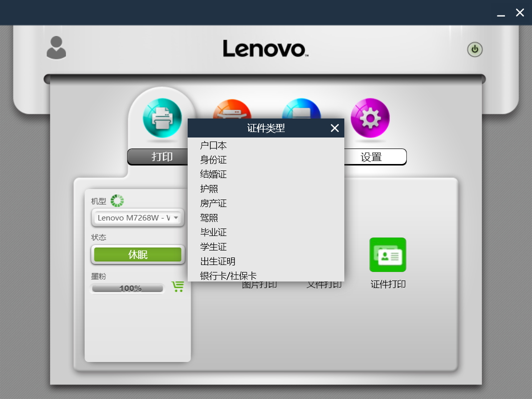Select the teal printer Print icon
Screen dimensions: 532x399
point(162,118)
